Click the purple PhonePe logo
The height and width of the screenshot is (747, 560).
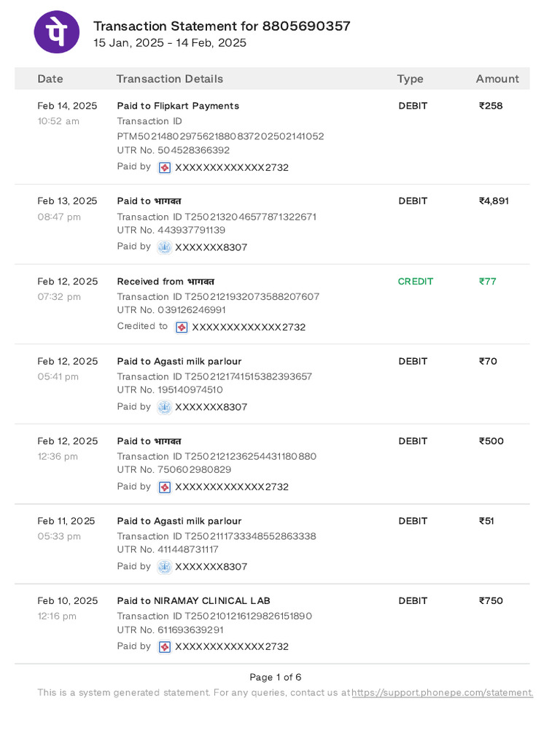click(55, 33)
